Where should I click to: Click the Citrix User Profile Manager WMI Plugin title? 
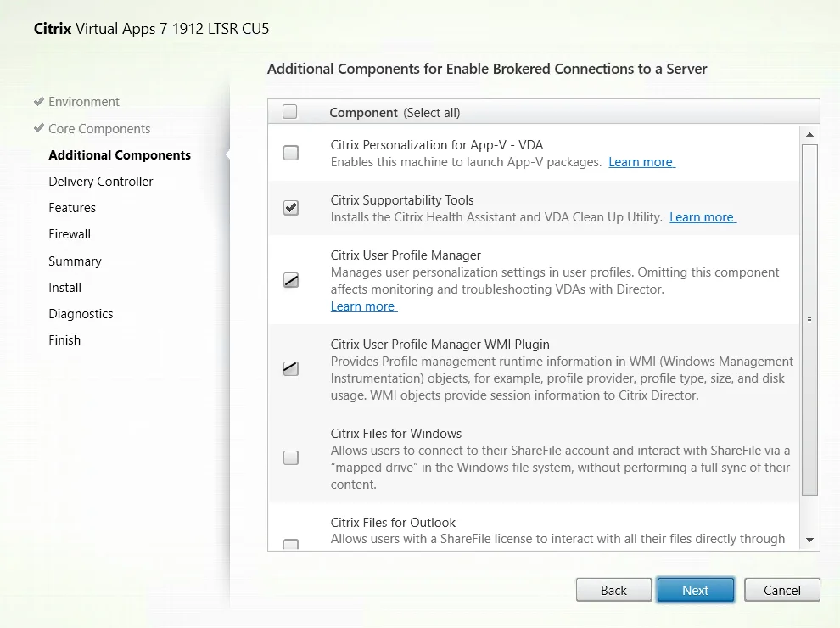click(x=440, y=344)
